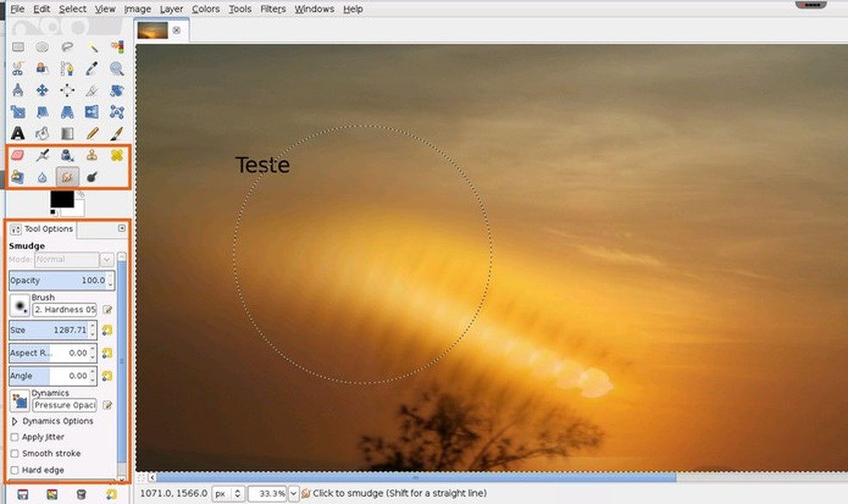The height and width of the screenshot is (504, 848).
Task: Expand the Dynamics Options section
Action: 15,420
